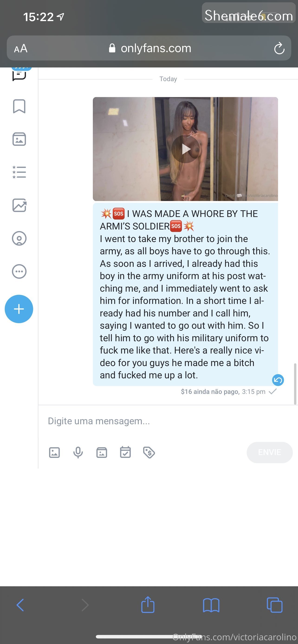
Task: Open the more options circle icon
Action: (x=19, y=271)
